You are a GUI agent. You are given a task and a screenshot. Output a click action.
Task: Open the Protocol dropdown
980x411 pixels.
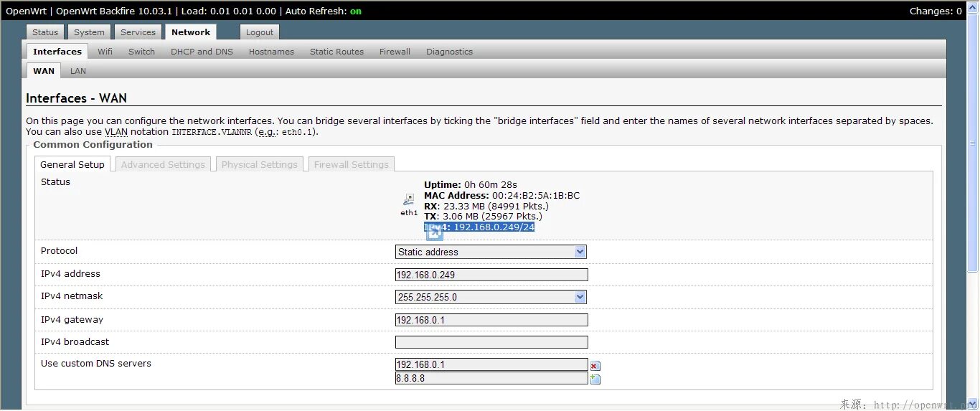[491, 252]
